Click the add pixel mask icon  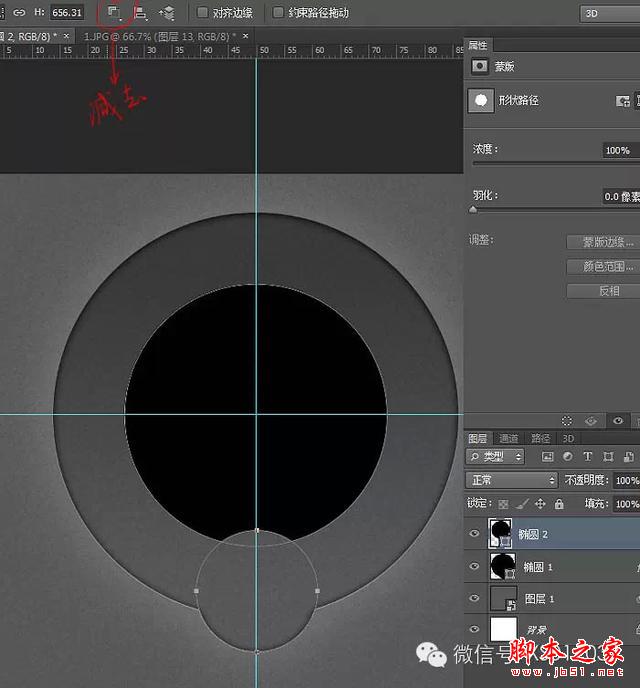click(x=622, y=101)
